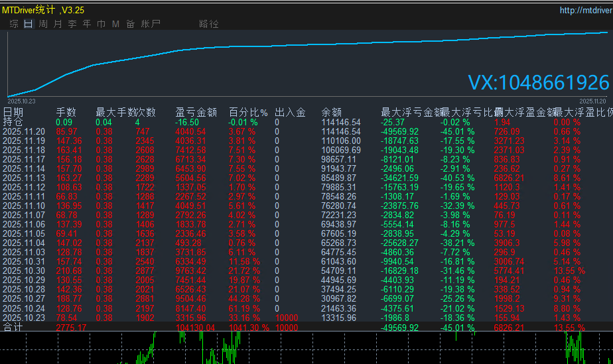The width and height of the screenshot is (613, 364).
Task: Click the 盈亏金额 column header
Action: point(196,113)
